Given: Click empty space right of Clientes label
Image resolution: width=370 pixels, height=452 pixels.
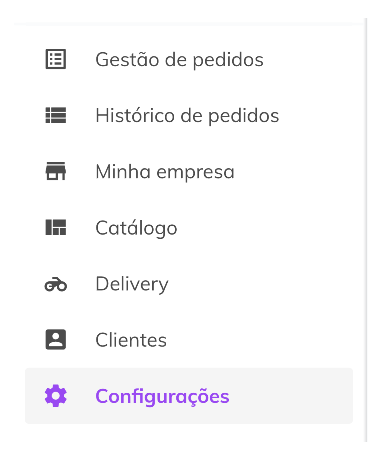Looking at the screenshot, I should pos(260,340).
